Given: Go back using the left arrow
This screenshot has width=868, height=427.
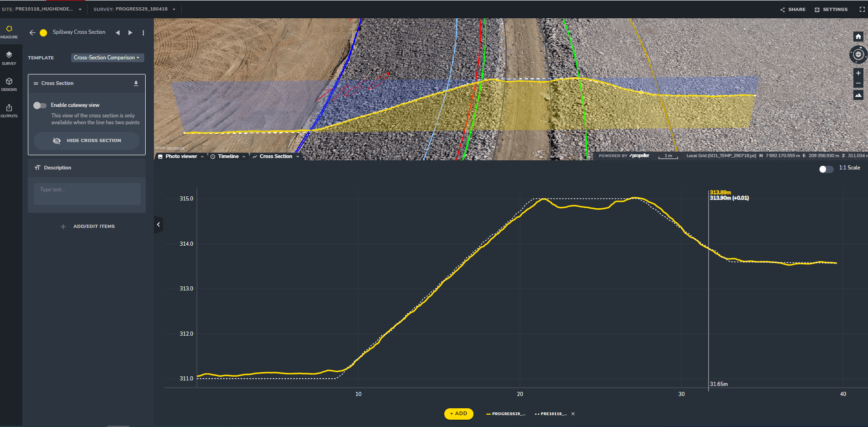Looking at the screenshot, I should point(32,32).
